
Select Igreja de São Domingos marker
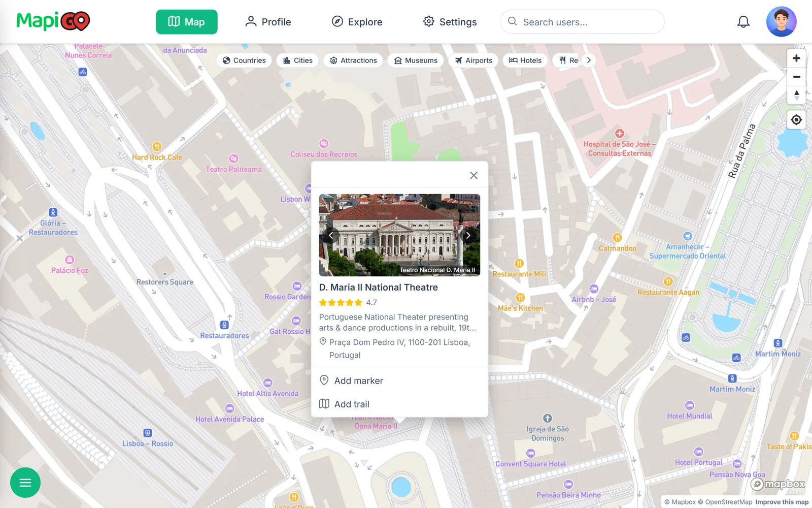pyautogui.click(x=548, y=419)
